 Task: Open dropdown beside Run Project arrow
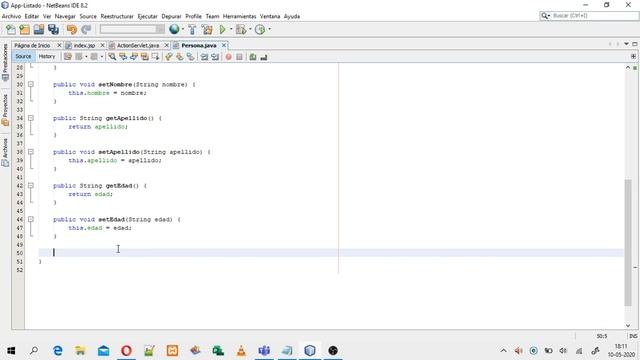pyautogui.click(x=231, y=29)
